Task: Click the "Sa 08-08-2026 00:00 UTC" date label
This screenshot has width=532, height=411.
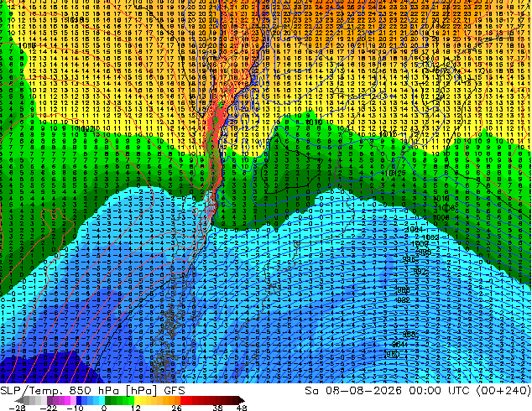Action: click(x=387, y=391)
